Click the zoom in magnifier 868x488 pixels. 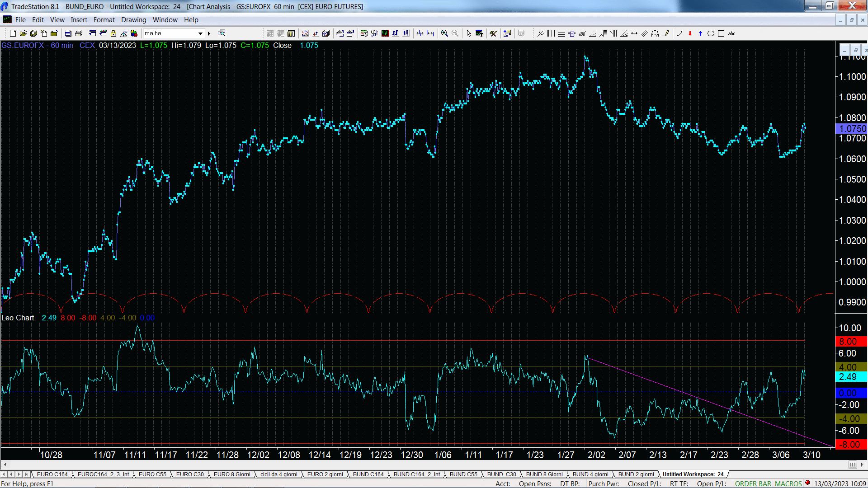444,33
